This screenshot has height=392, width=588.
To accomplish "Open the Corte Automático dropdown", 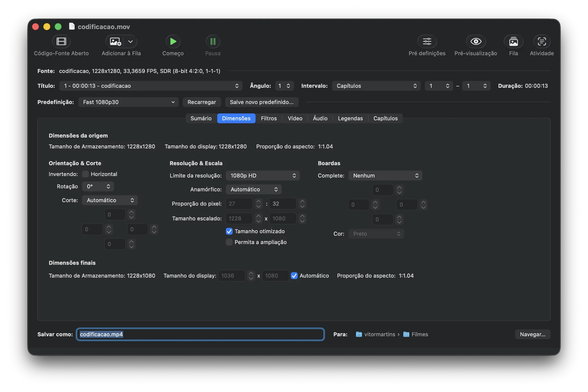I will coord(110,200).
